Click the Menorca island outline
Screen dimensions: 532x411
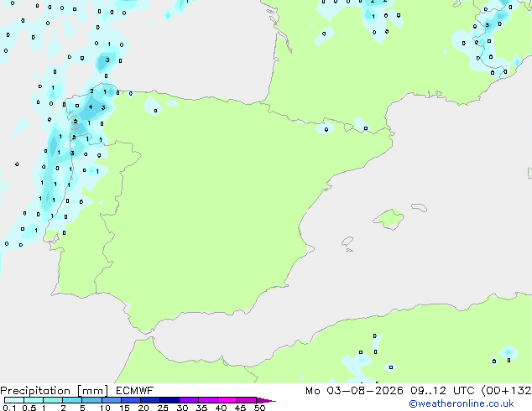[420, 207]
